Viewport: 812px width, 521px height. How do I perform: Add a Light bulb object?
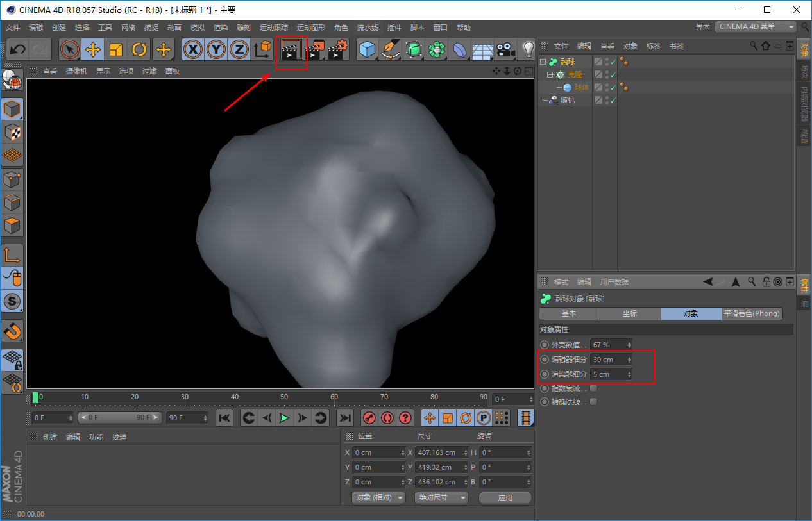pos(528,49)
